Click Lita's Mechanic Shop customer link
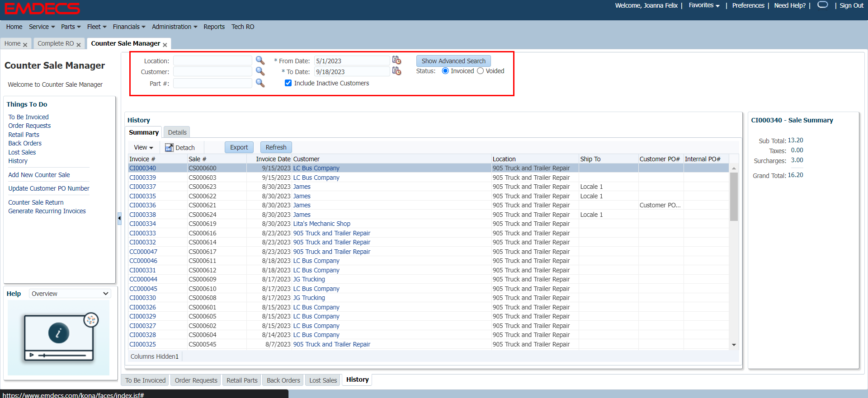 point(322,224)
